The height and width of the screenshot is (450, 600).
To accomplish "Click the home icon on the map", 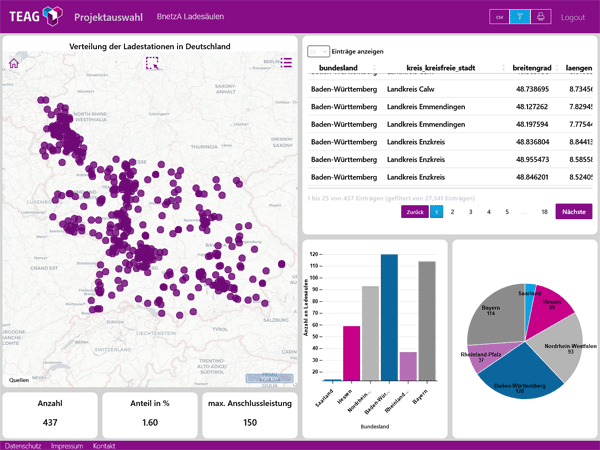I will point(14,63).
